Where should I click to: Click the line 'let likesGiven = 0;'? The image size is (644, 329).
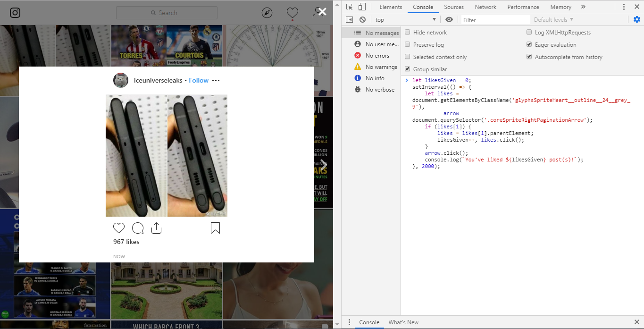(x=442, y=80)
